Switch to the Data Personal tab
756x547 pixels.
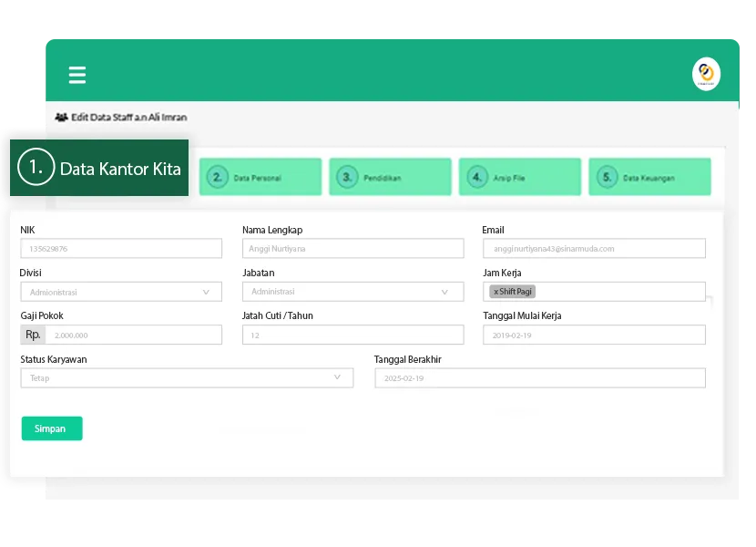261,178
